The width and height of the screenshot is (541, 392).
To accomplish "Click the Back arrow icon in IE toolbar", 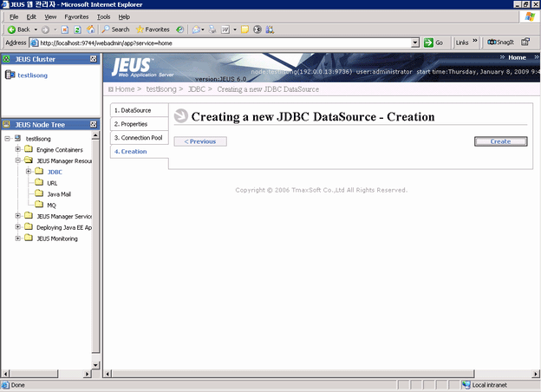I will 12,29.
